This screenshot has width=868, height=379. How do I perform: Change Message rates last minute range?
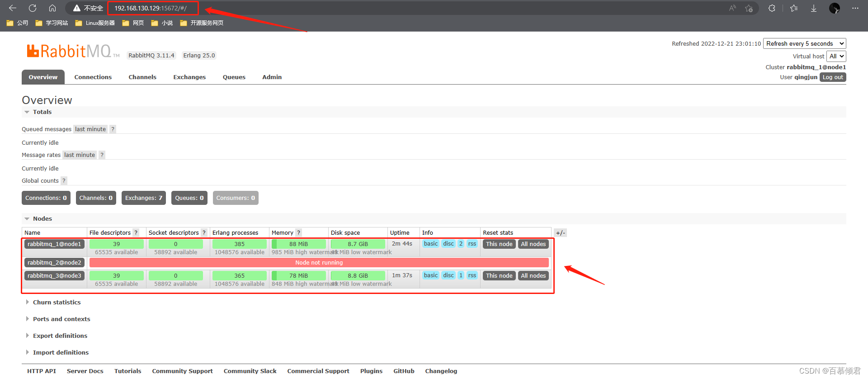[80, 155]
